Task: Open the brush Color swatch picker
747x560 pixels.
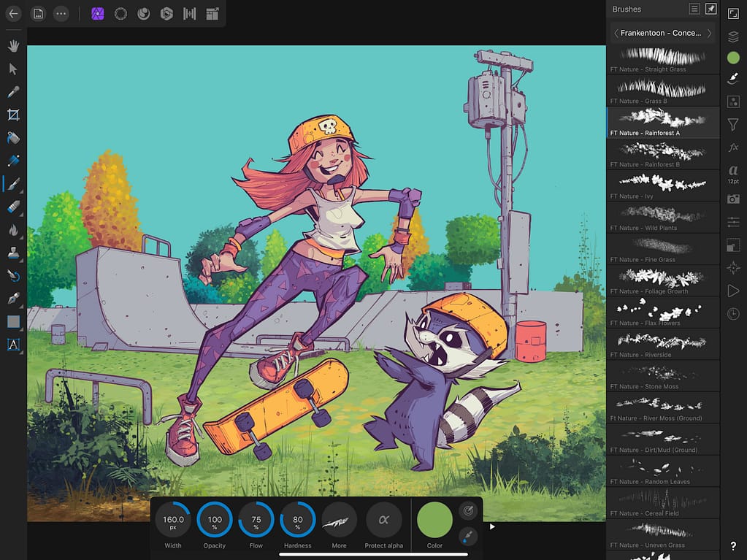Action: coord(434,520)
